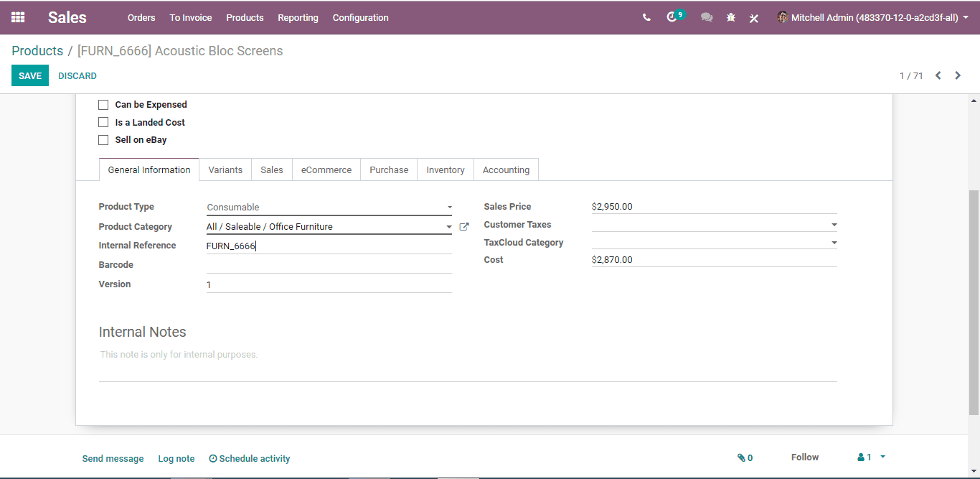Click Schedule activity link
980x479 pixels.
250,458
